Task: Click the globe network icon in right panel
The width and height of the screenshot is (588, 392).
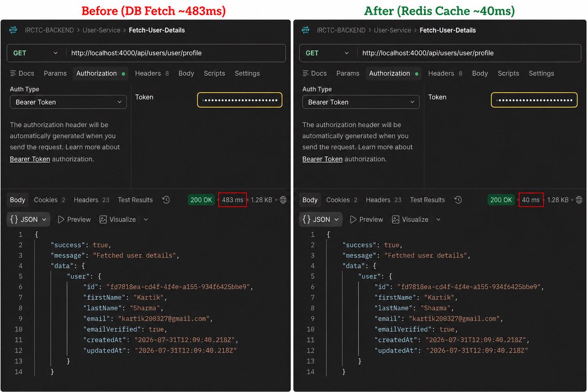Action: coord(579,200)
